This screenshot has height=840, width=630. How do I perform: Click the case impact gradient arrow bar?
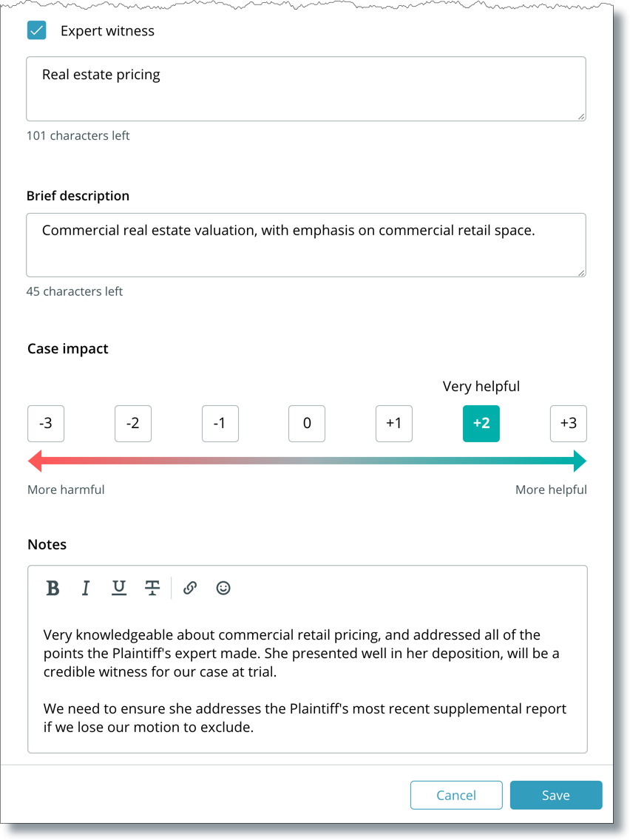307,461
